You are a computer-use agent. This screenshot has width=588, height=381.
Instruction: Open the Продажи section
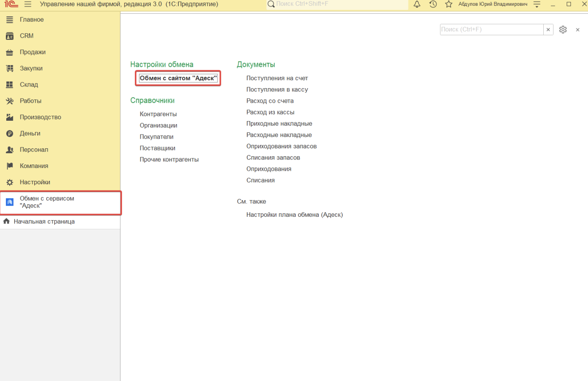[33, 52]
